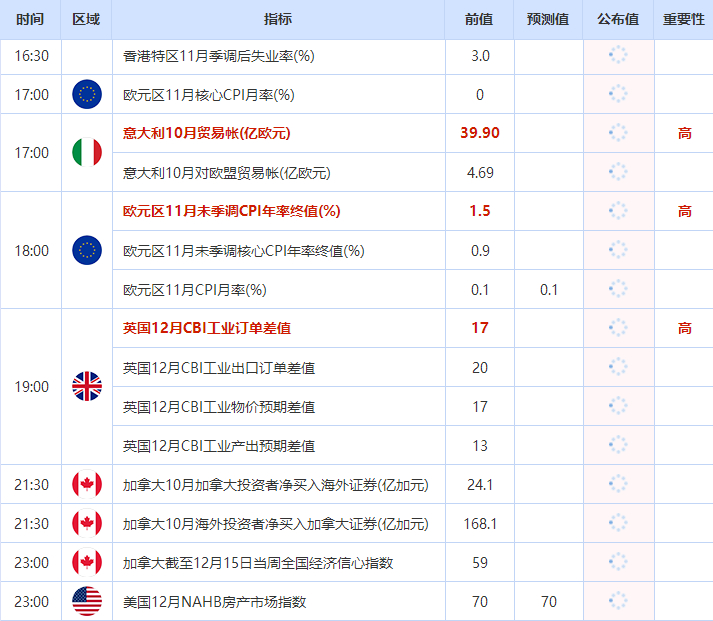This screenshot has width=713, height=621.
Task: Select red indicator 英国12月CBI工业订单差值
Action: [x=207, y=328]
